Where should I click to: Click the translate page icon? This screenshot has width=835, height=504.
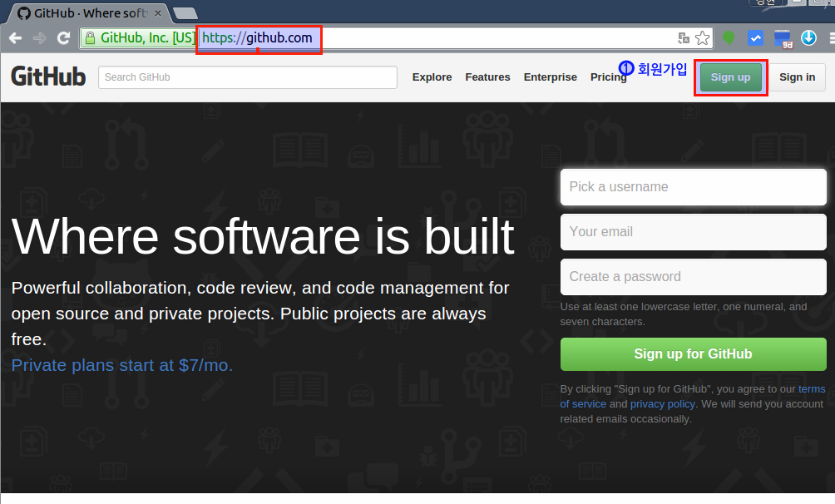point(684,37)
